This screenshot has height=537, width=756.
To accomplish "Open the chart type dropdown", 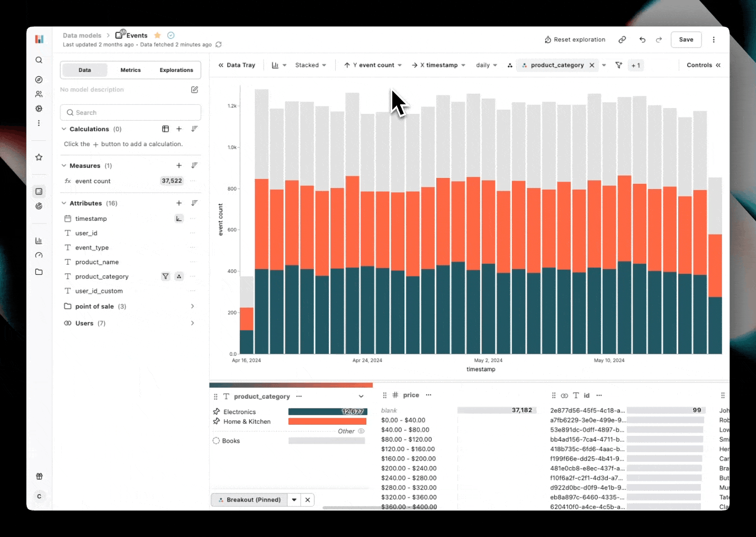I will 279,65.
